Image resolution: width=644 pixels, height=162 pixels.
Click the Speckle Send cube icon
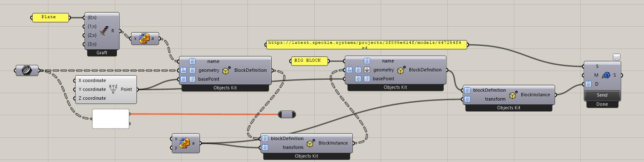[606, 75]
